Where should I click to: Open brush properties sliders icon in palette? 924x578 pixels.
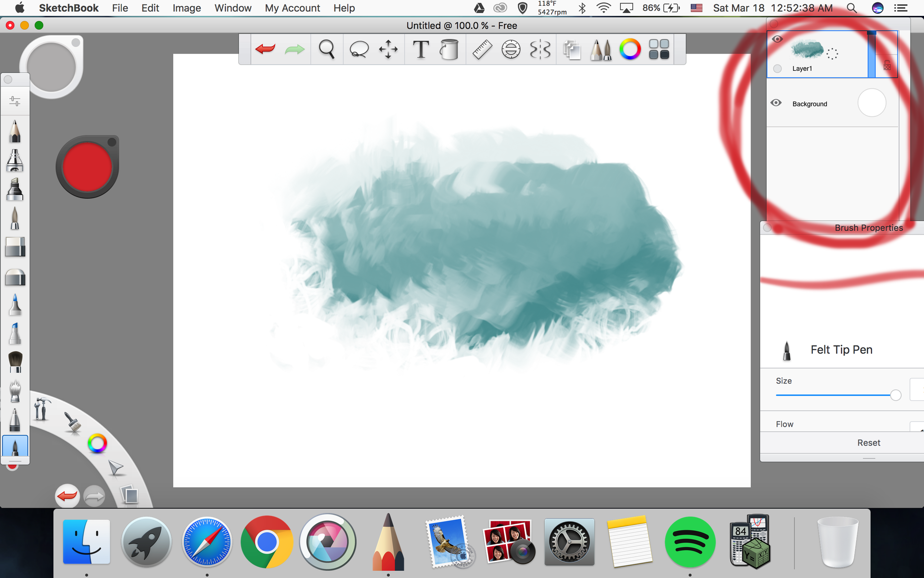point(15,101)
